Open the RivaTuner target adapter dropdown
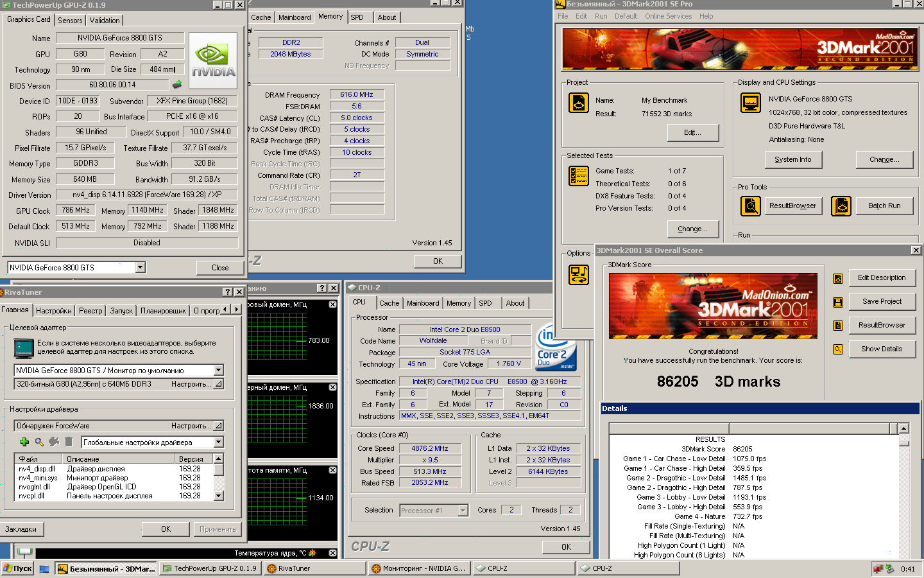 click(x=218, y=370)
